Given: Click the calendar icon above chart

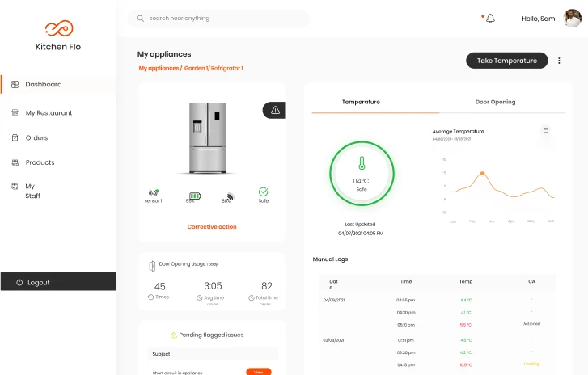Looking at the screenshot, I should click(545, 130).
